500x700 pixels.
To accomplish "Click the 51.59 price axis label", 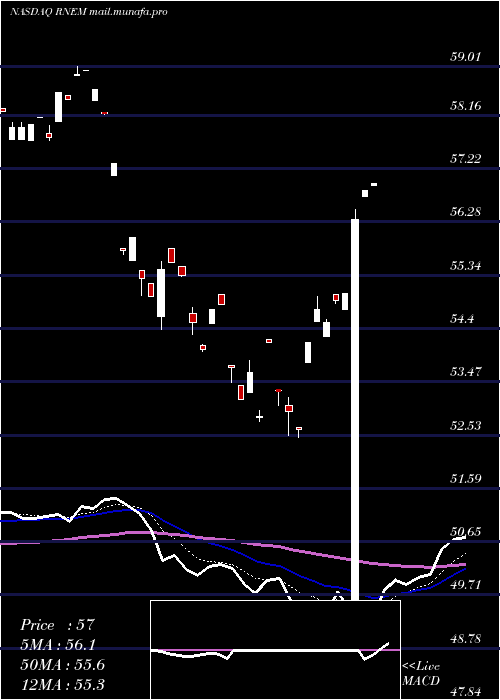I will coord(465,479).
